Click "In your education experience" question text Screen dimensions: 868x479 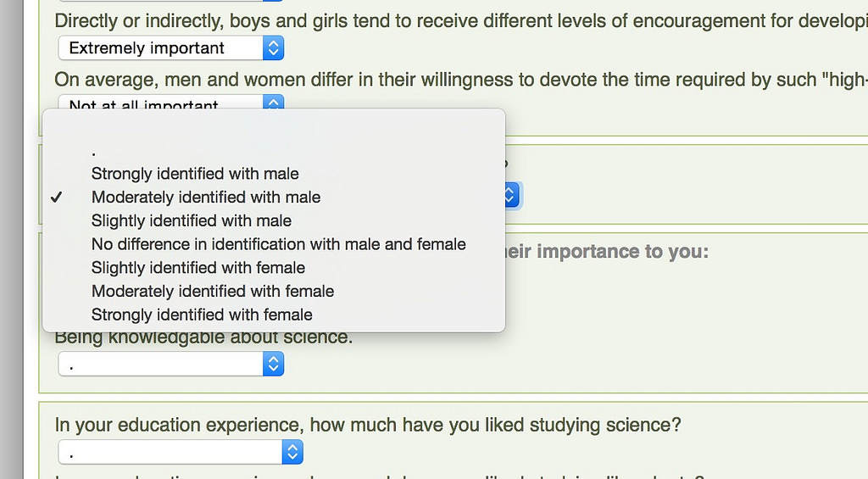368,425
